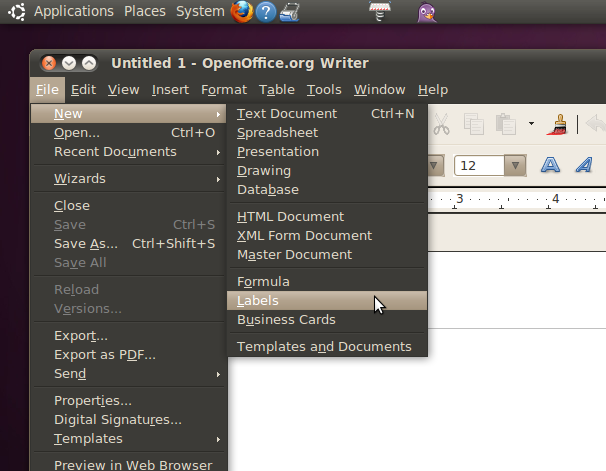Open the Format menu

[x=224, y=90]
